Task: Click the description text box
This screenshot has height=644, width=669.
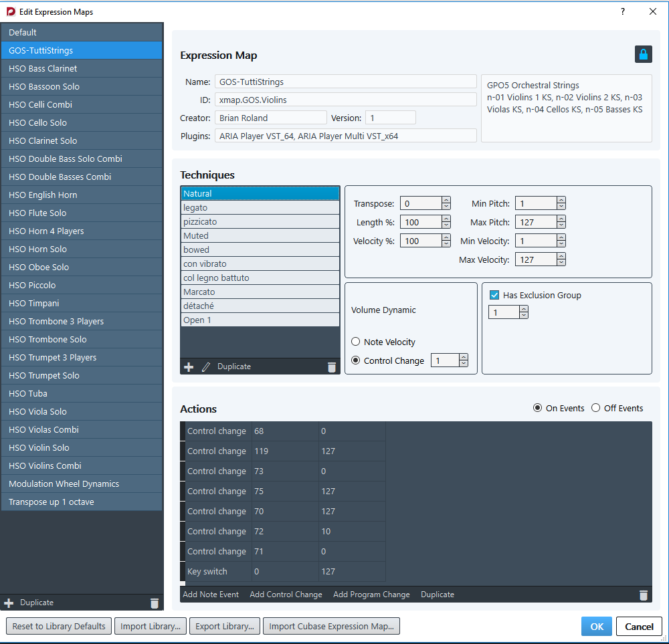Action: [x=566, y=108]
